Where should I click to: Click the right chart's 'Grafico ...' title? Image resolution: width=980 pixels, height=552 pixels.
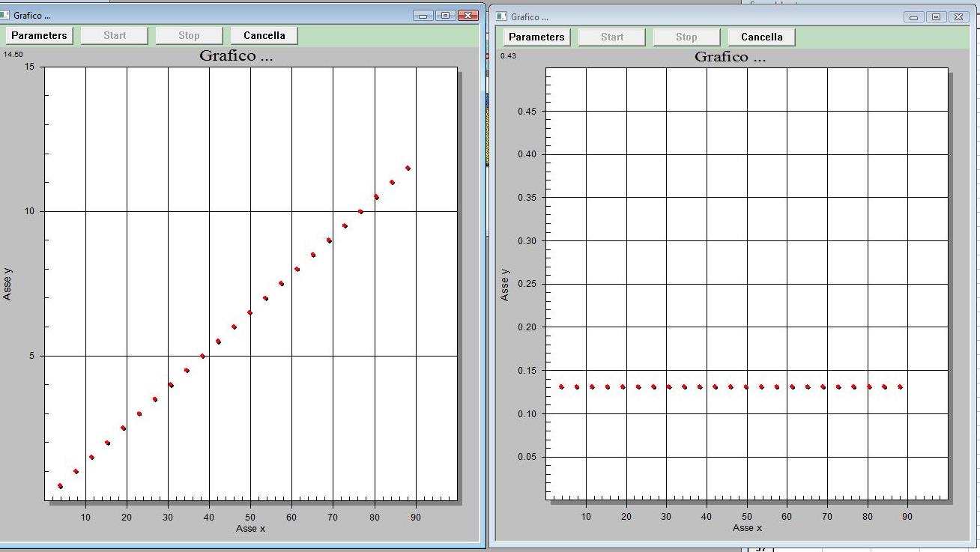click(731, 57)
